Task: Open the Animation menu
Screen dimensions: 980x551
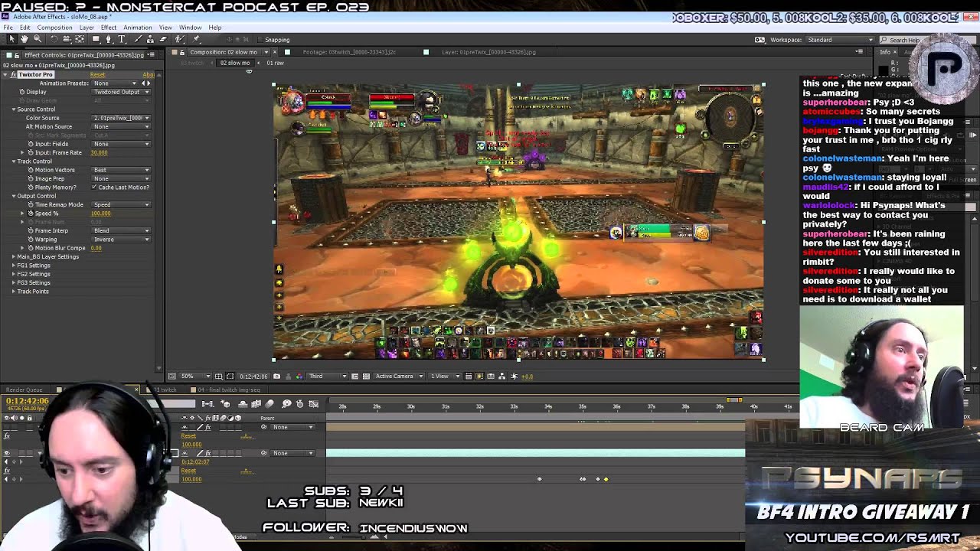Action: point(138,28)
